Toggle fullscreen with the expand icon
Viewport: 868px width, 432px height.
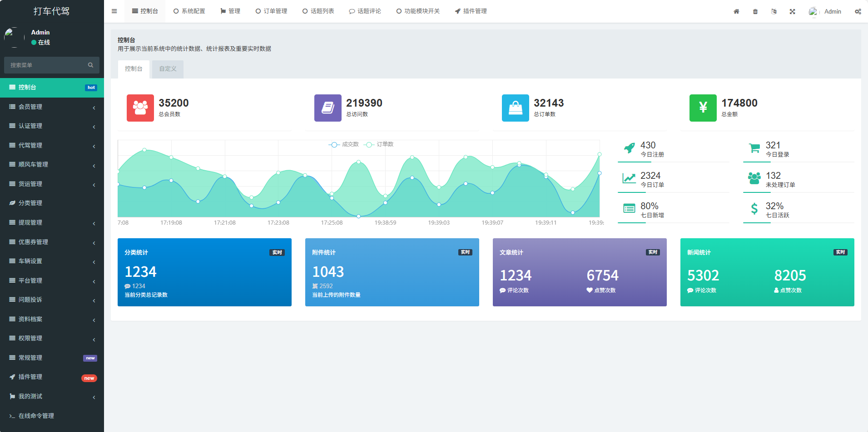(792, 11)
